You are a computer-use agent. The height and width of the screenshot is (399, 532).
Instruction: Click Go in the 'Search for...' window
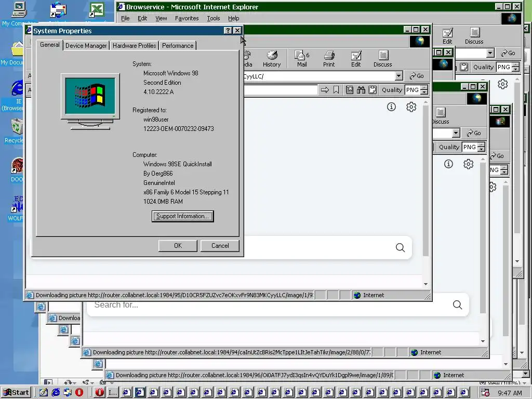point(474,132)
